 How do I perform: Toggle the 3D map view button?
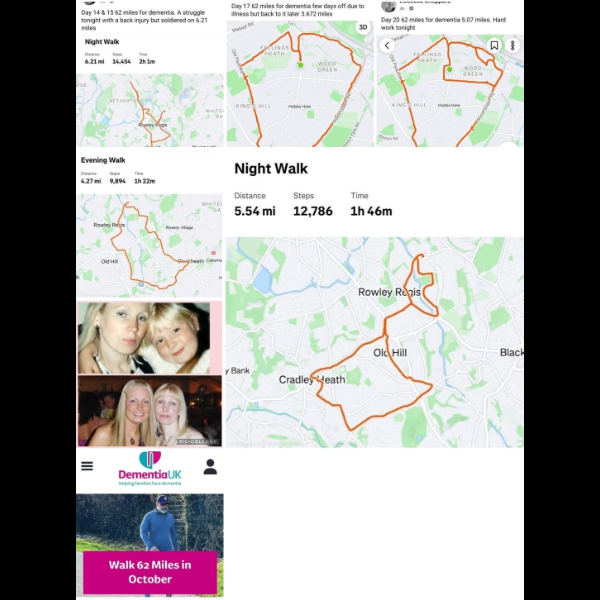(363, 27)
